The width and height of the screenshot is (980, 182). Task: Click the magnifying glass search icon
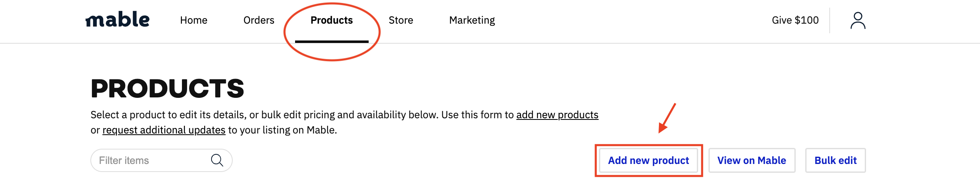[217, 160]
